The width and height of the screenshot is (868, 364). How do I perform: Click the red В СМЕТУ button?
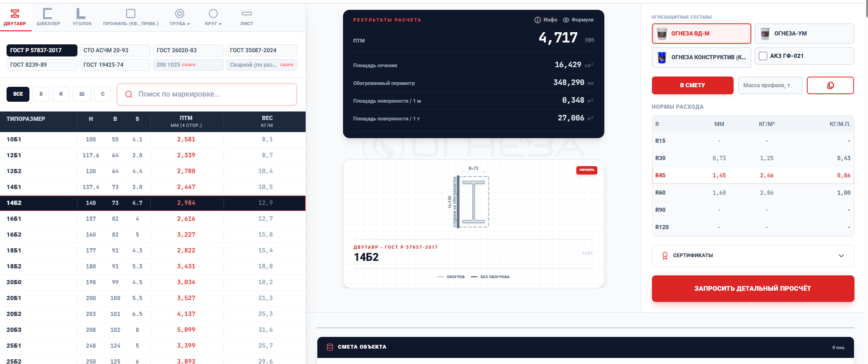(693, 85)
